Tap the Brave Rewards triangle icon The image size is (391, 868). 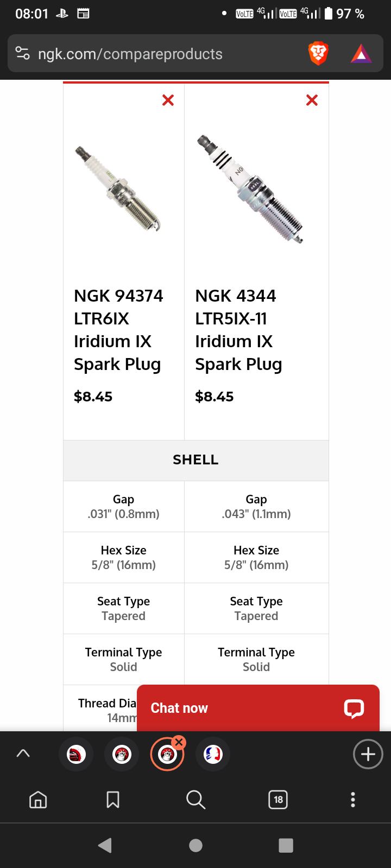pyautogui.click(x=361, y=54)
